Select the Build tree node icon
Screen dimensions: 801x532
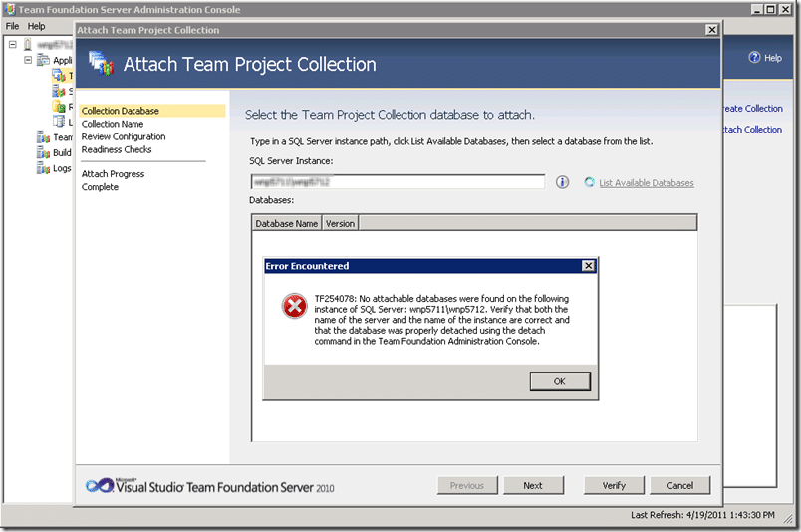(43, 152)
